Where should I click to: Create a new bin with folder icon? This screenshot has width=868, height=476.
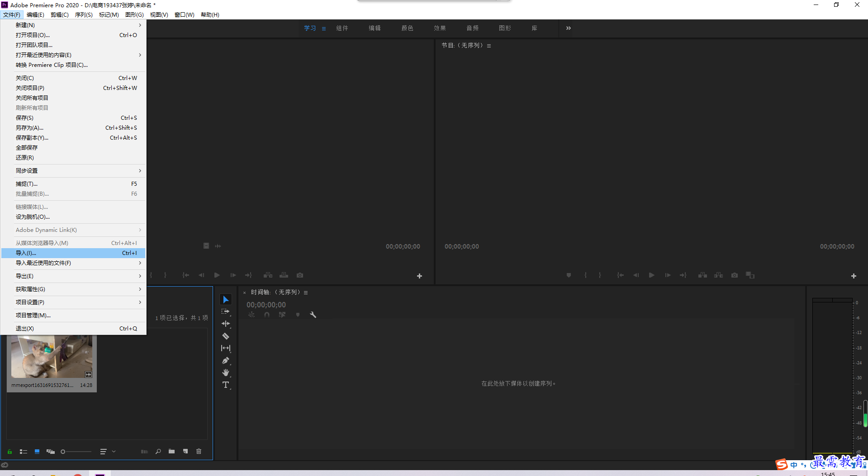[x=171, y=451]
